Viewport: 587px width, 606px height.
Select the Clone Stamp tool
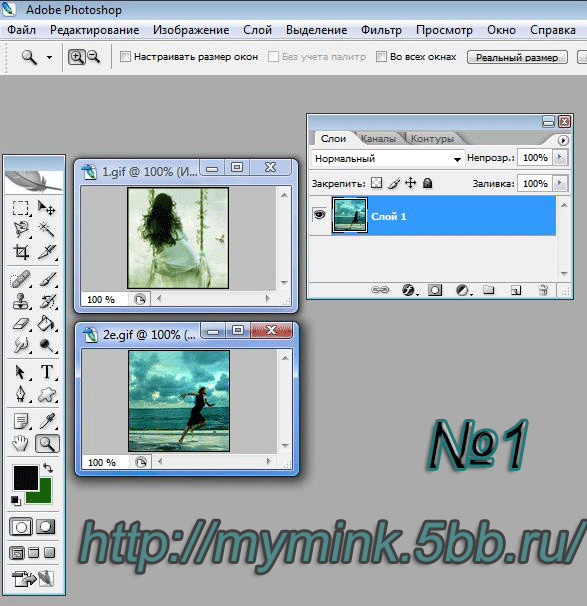pyautogui.click(x=20, y=301)
